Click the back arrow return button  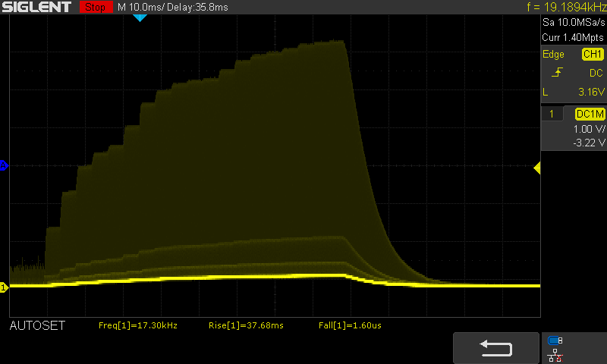click(x=496, y=348)
